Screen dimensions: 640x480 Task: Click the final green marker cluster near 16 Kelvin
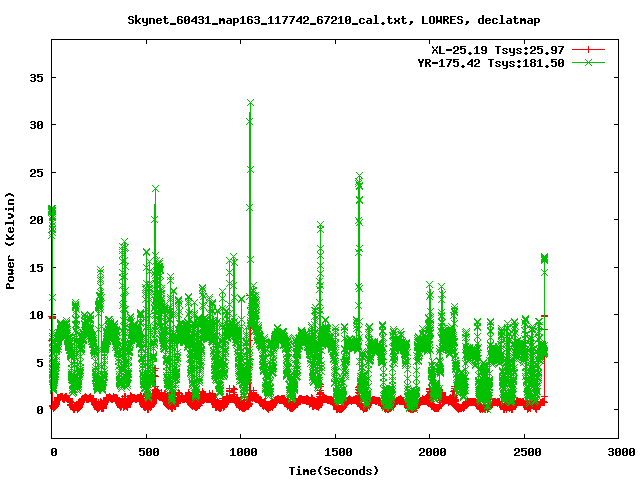coord(544,258)
